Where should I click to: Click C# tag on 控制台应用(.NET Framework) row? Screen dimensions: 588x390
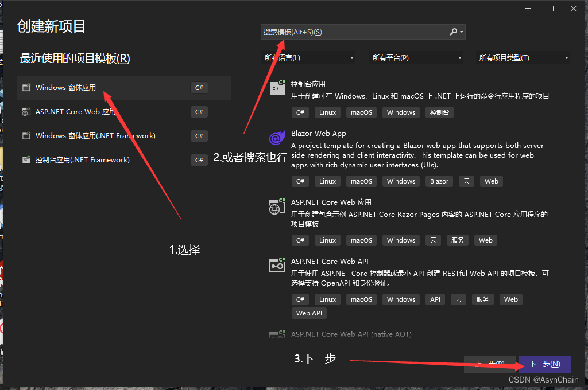[199, 160]
